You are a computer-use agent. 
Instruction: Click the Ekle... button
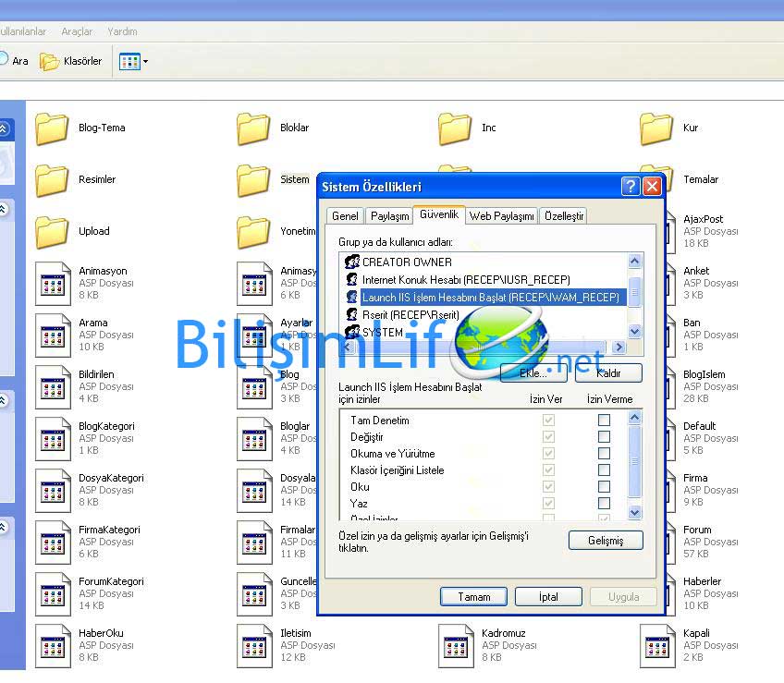tap(533, 373)
